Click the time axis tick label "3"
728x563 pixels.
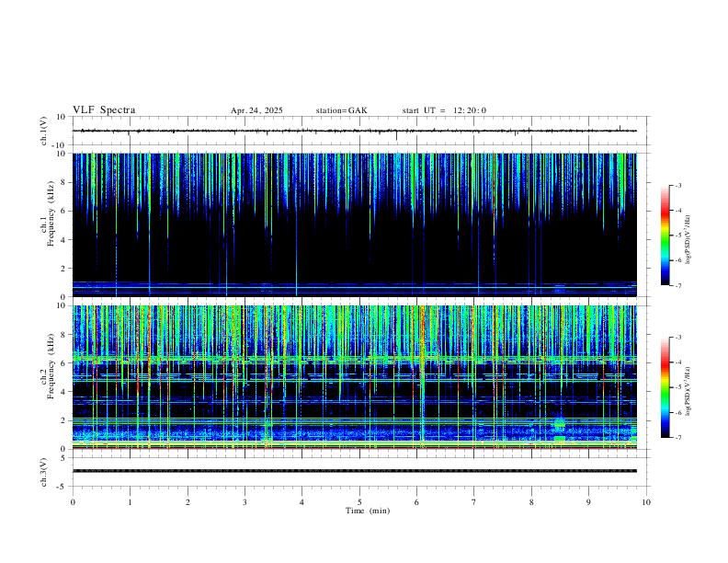[245, 502]
